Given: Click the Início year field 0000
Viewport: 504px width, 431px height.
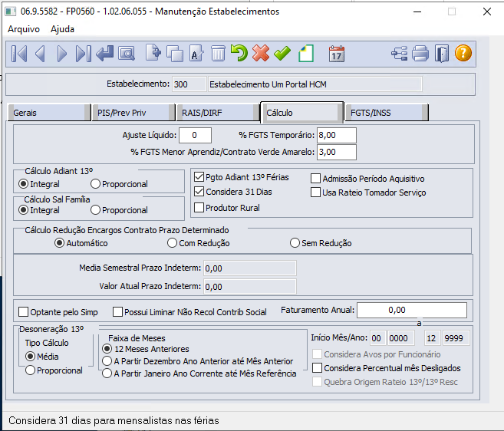Looking at the screenshot, I should coord(400,338).
